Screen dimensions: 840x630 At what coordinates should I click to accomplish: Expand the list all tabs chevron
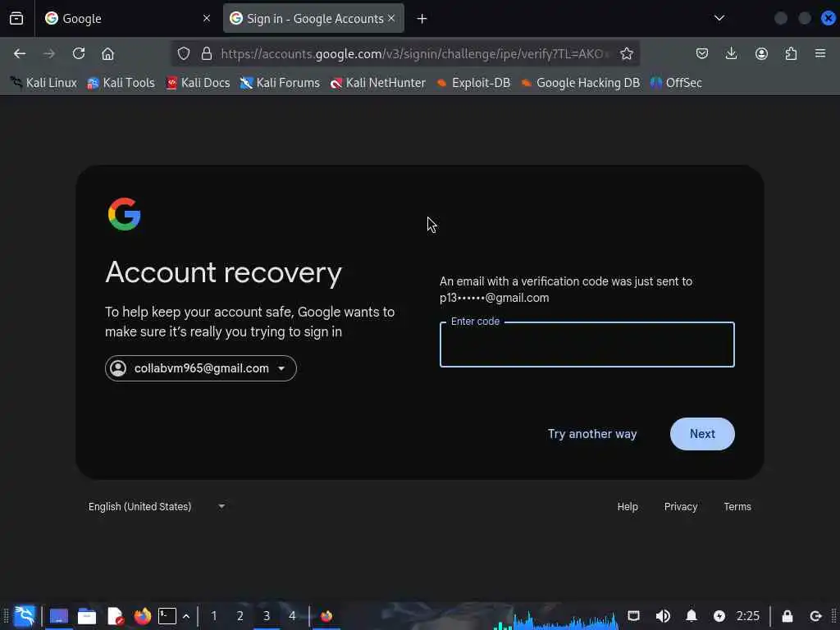719,18
